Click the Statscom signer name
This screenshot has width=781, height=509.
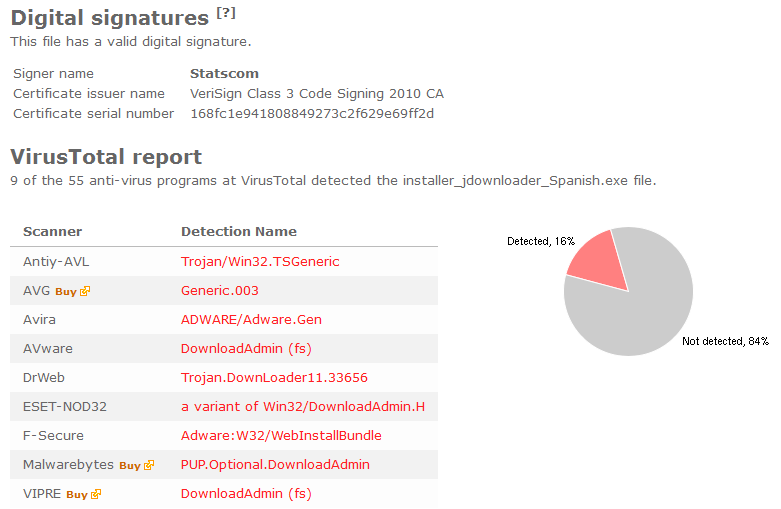(224, 74)
